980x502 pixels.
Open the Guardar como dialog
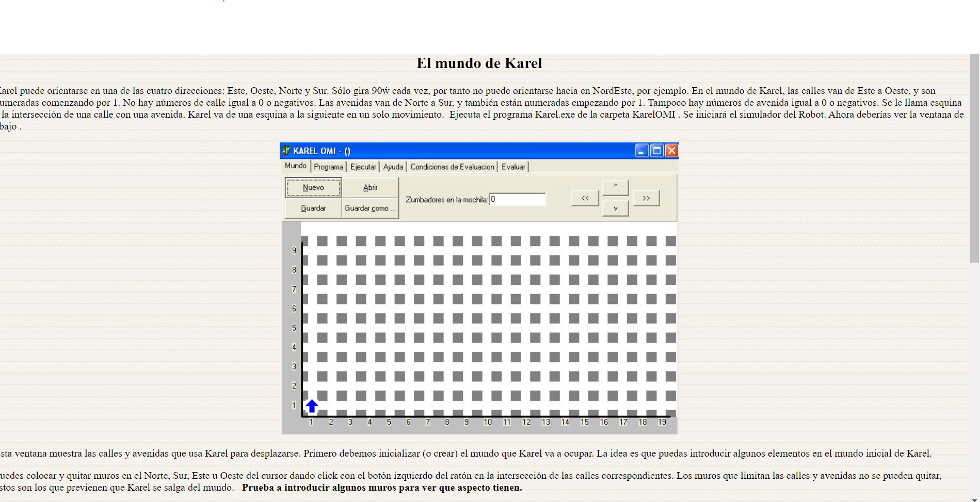(x=370, y=208)
